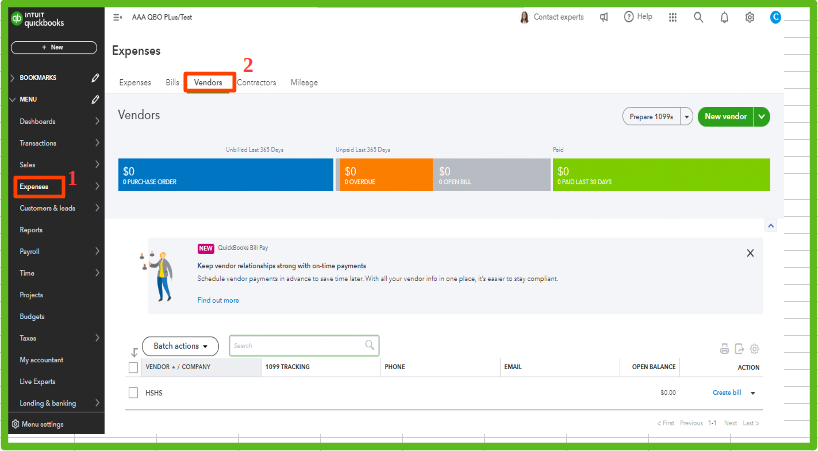Collapse the Menu section
Viewport: 818px width, 451px height.
click(13, 99)
